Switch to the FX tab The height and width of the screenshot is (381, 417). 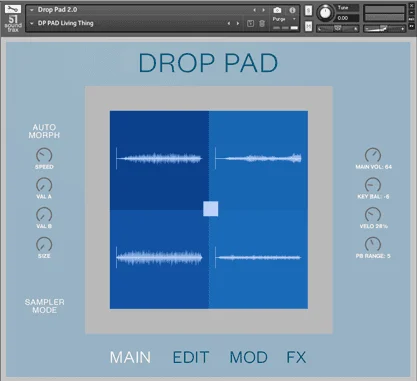(x=296, y=357)
